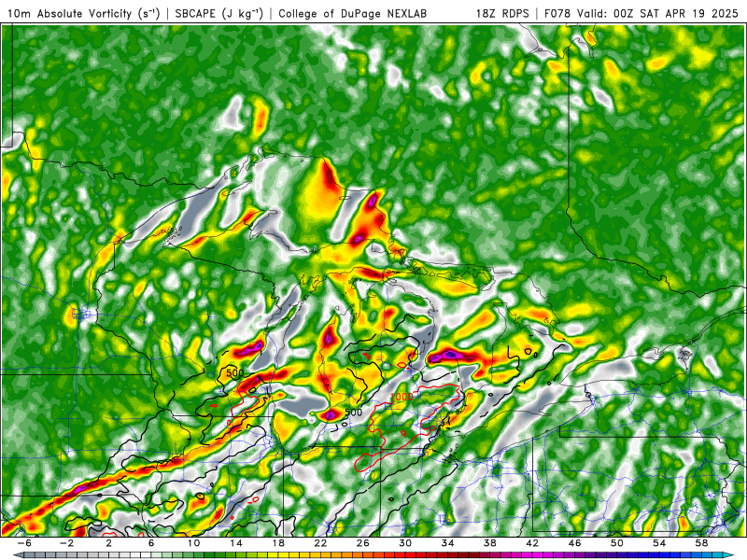Click the "46" colorbar scale value
Viewport: 747px width, 560px height.
click(x=574, y=543)
